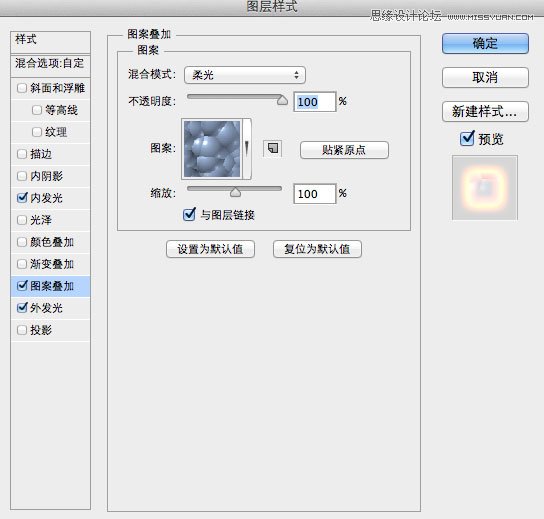Click the 缩放 percentage input field

pos(315,194)
